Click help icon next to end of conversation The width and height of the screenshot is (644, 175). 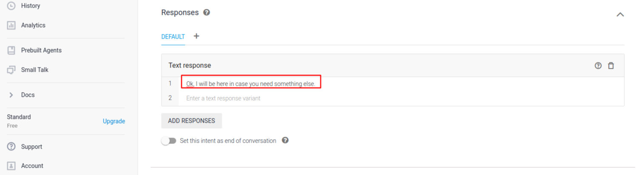pos(285,140)
